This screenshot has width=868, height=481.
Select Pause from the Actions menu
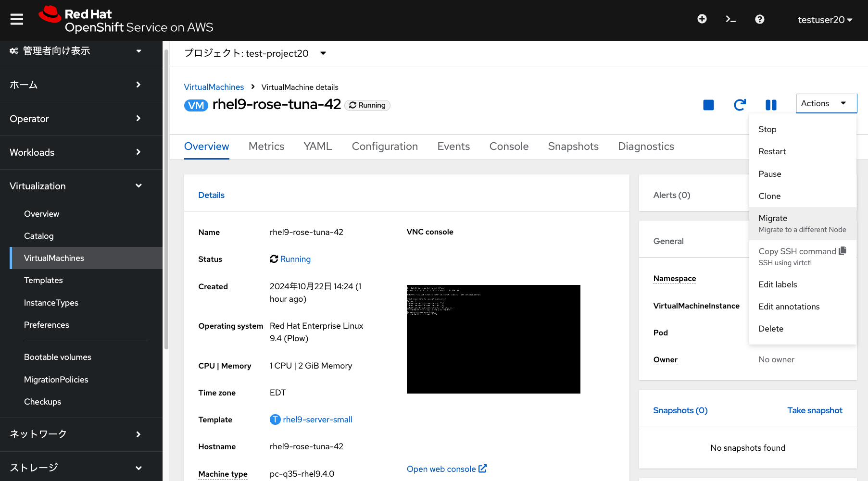point(803,174)
